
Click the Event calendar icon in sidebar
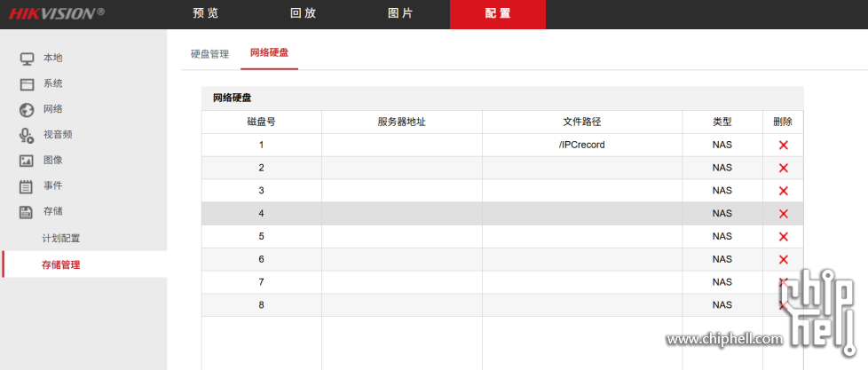tap(27, 186)
